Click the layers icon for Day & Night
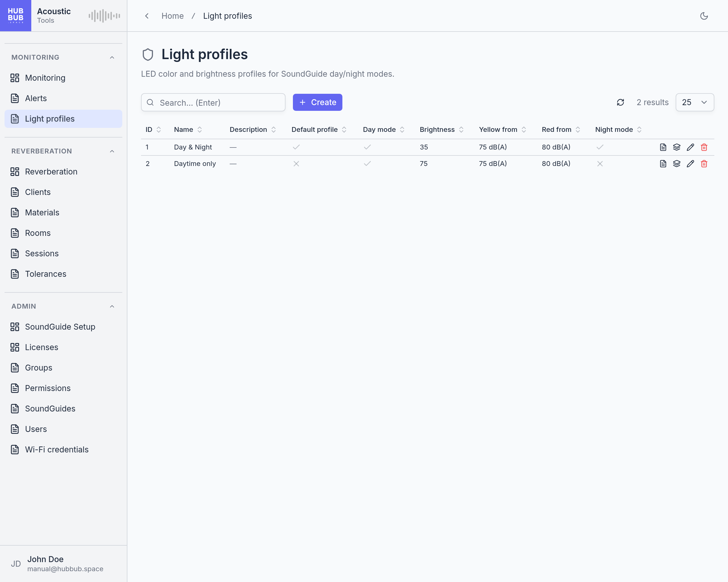This screenshot has width=728, height=582. [676, 147]
